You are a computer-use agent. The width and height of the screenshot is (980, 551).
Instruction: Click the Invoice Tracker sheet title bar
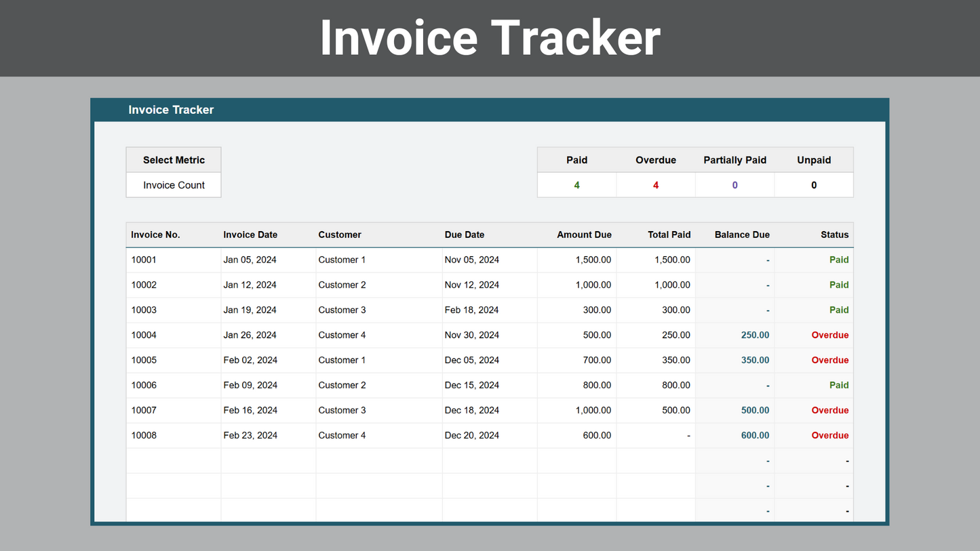point(171,110)
